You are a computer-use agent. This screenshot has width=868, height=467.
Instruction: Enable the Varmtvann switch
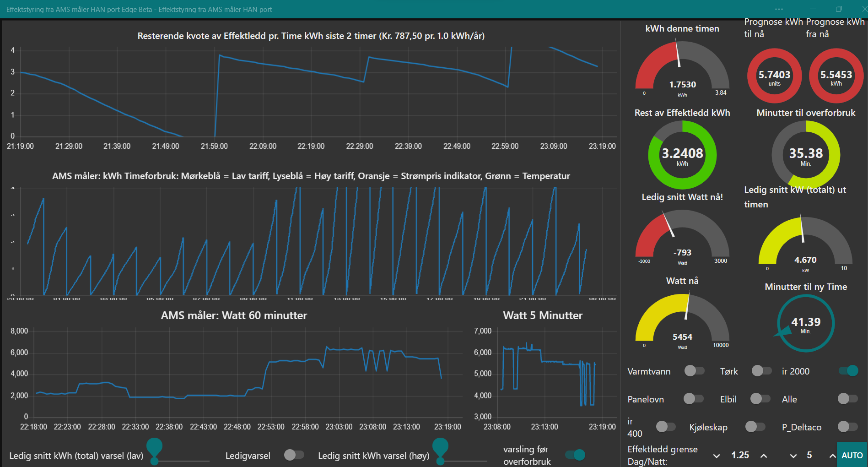click(x=694, y=371)
